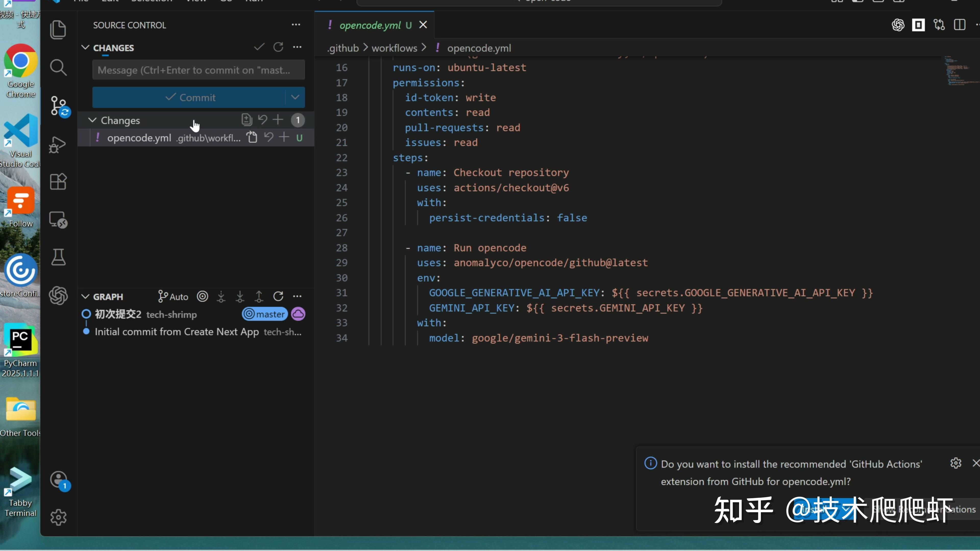This screenshot has height=551, width=980.
Task: Collapse the Changes file group
Action: tap(92, 120)
